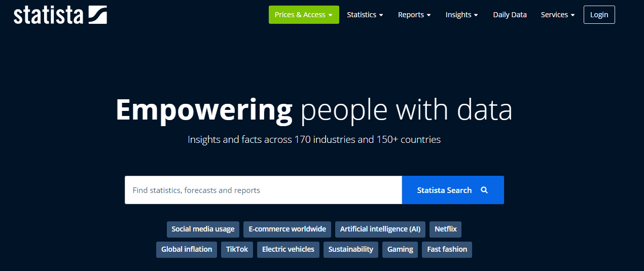Choose the E-commerce worldwide topic
Viewport: 644px width, 271px height.
(288, 229)
